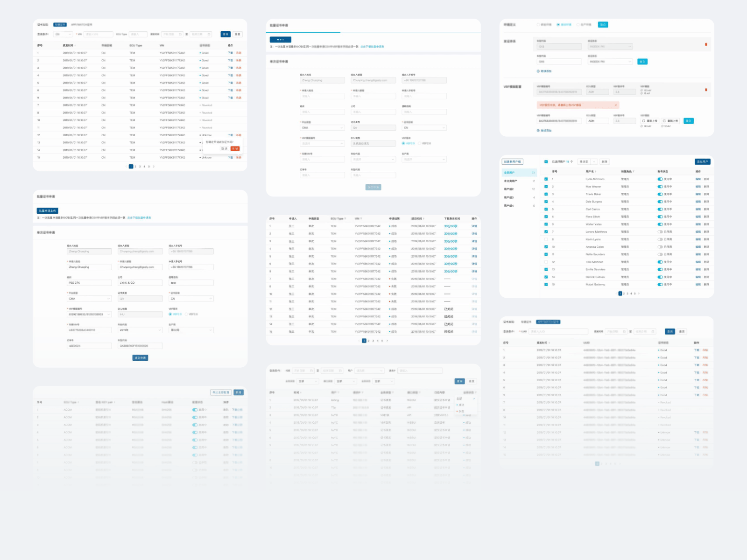Click the VIN input in top-left query bar
This screenshot has width=747, height=560.
click(x=98, y=34)
